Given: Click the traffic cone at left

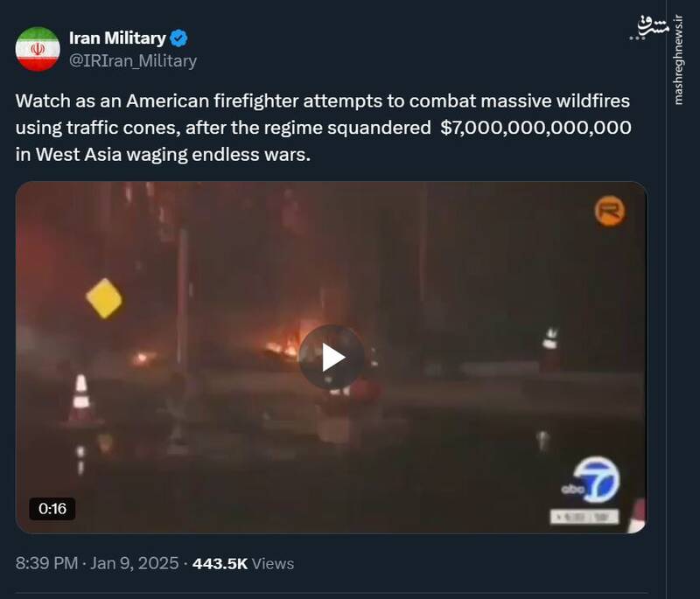Looking at the screenshot, I should [81, 398].
